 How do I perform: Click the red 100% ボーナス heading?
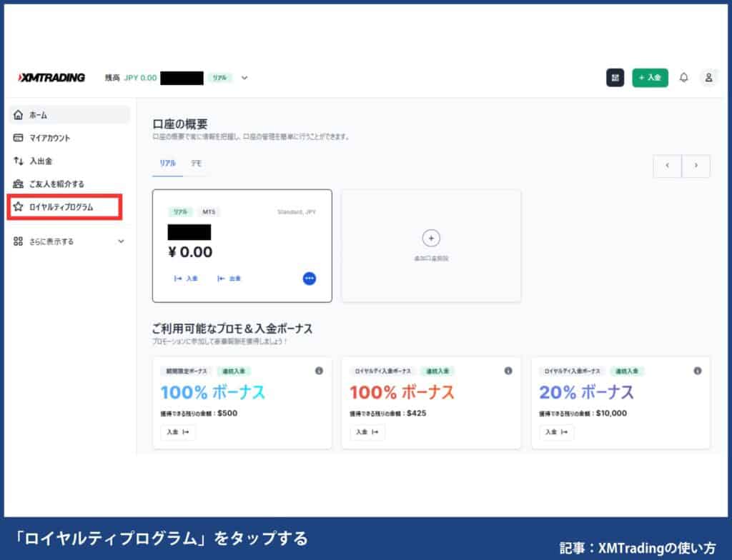(x=402, y=392)
